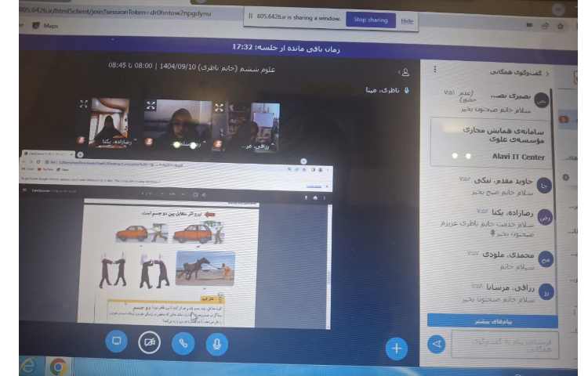This screenshot has width=588, height=376.
Task: Send the chat message with arrow button
Action: (x=438, y=344)
